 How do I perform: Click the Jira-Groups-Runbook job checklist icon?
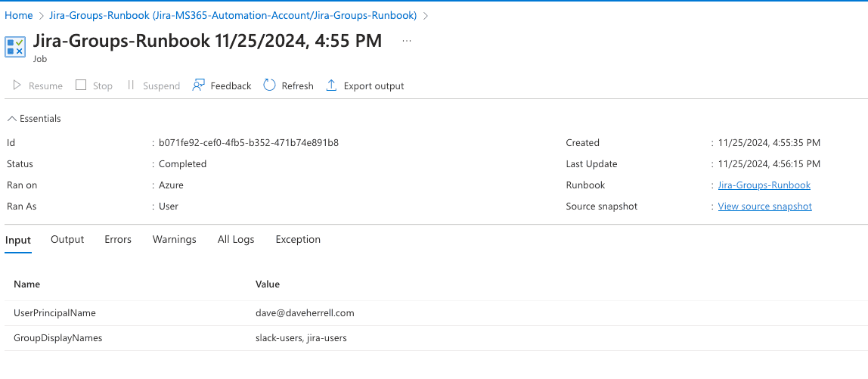pos(15,47)
